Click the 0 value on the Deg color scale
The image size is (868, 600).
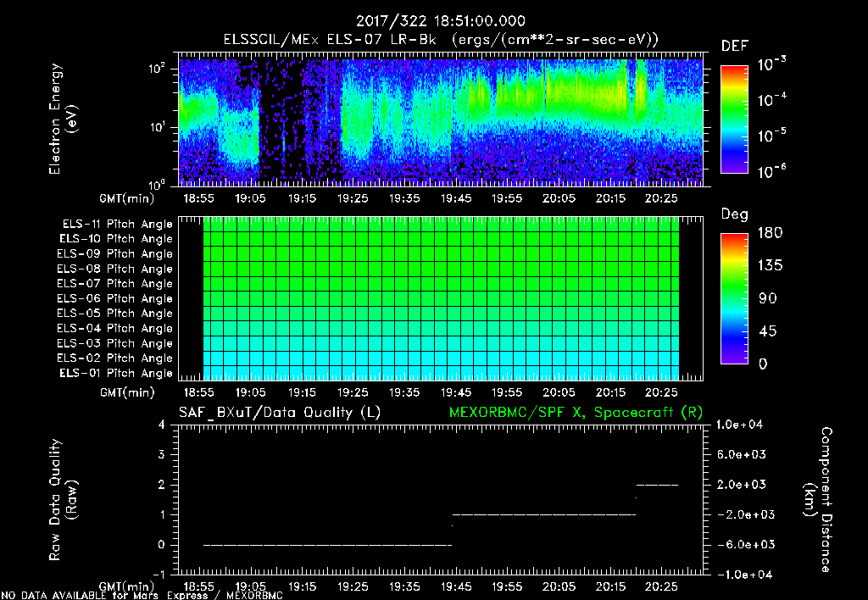click(763, 364)
